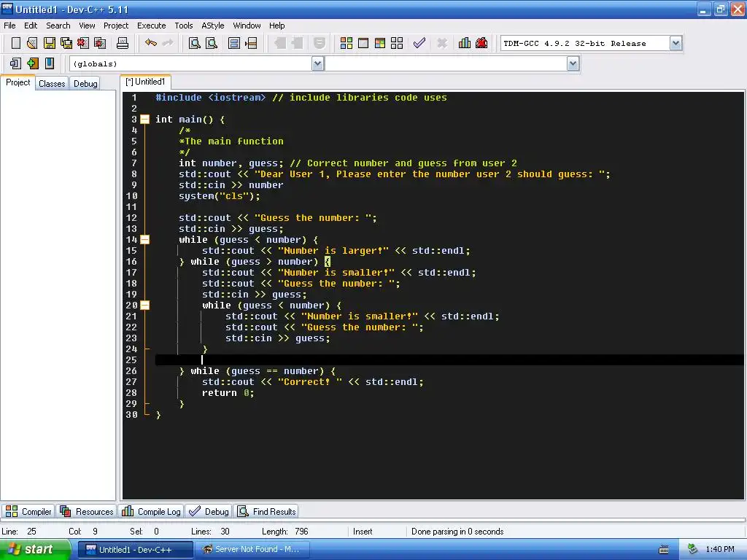This screenshot has height=560, width=747.
Task: Click the Find toolbar icon
Action: point(194,43)
